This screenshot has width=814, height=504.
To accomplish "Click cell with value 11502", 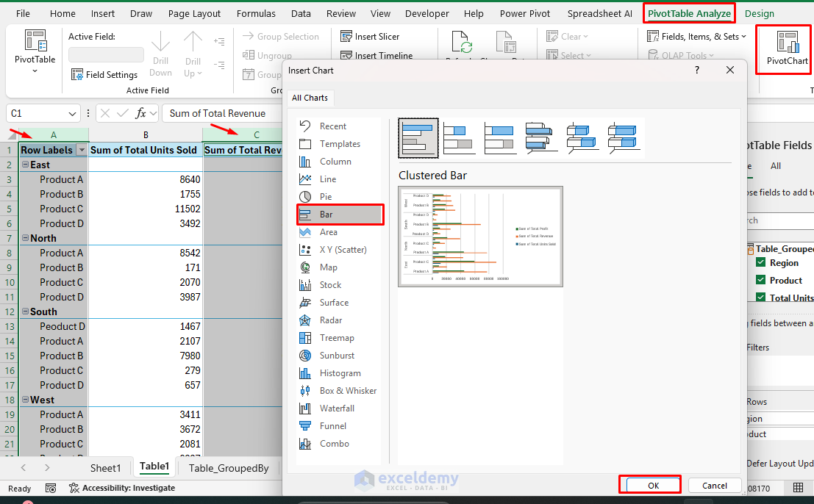I will [146, 209].
